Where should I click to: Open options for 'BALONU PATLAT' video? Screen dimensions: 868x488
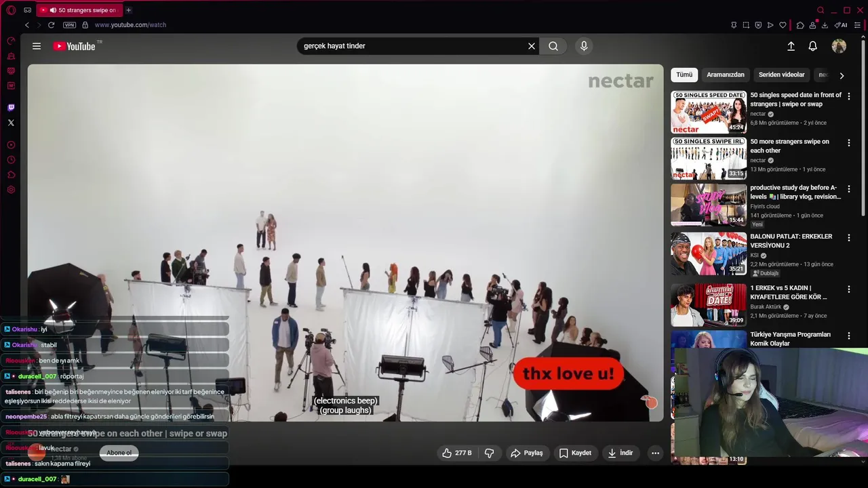coord(848,237)
